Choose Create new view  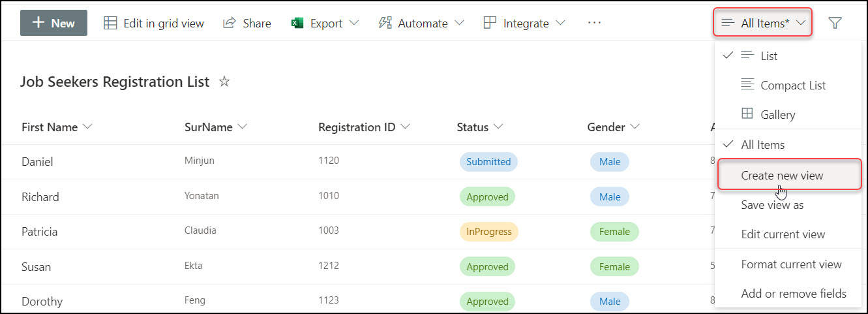(790, 175)
